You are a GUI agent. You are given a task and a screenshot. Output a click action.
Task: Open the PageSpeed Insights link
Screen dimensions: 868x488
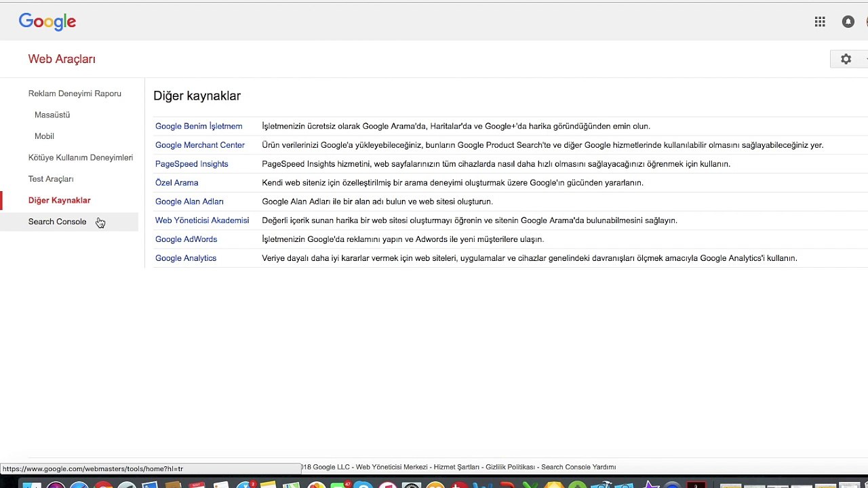click(x=191, y=164)
